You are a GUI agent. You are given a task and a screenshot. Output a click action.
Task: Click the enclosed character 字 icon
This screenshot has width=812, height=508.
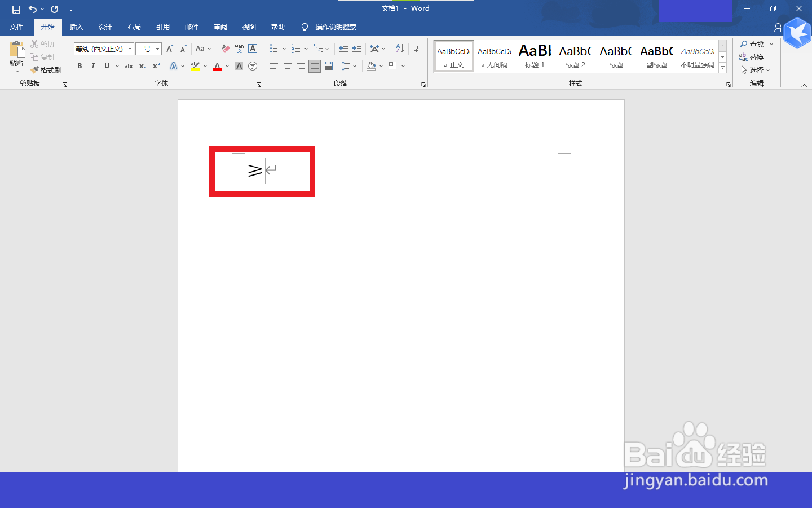[253, 67]
